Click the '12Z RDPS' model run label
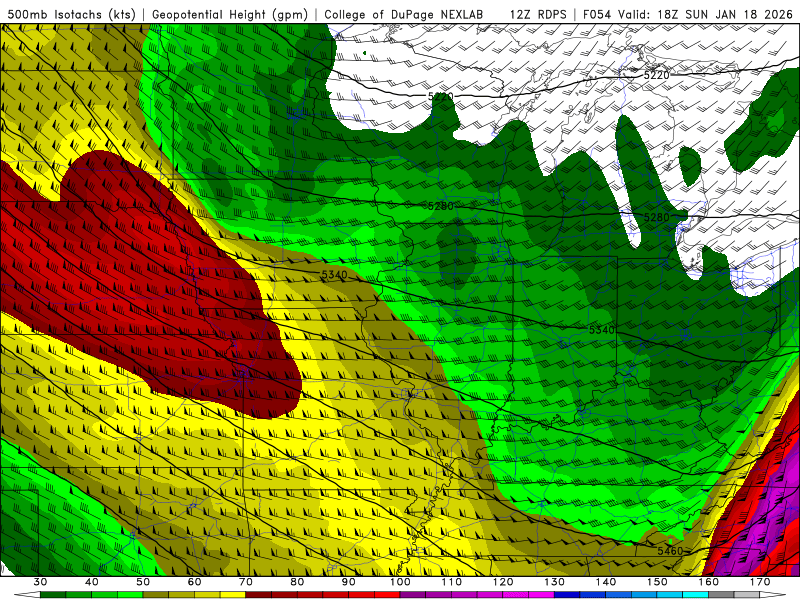The image size is (800, 600). point(538,14)
